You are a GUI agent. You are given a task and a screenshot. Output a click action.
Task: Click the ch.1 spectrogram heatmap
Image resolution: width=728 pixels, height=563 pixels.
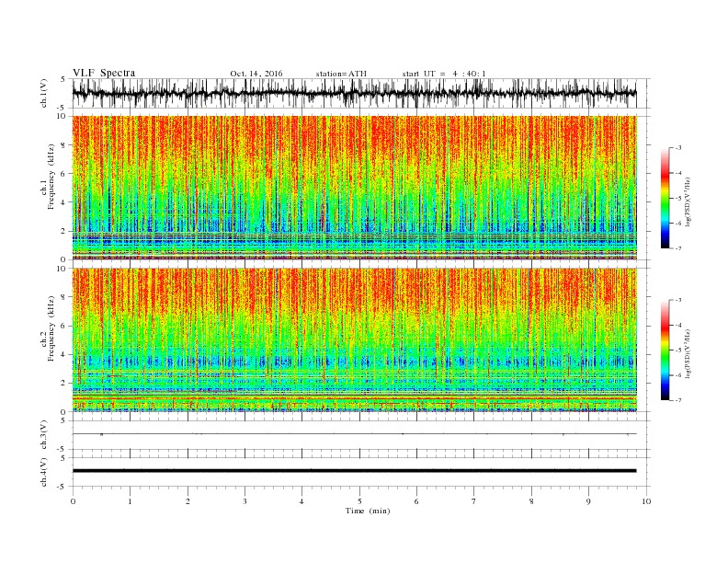(354, 188)
